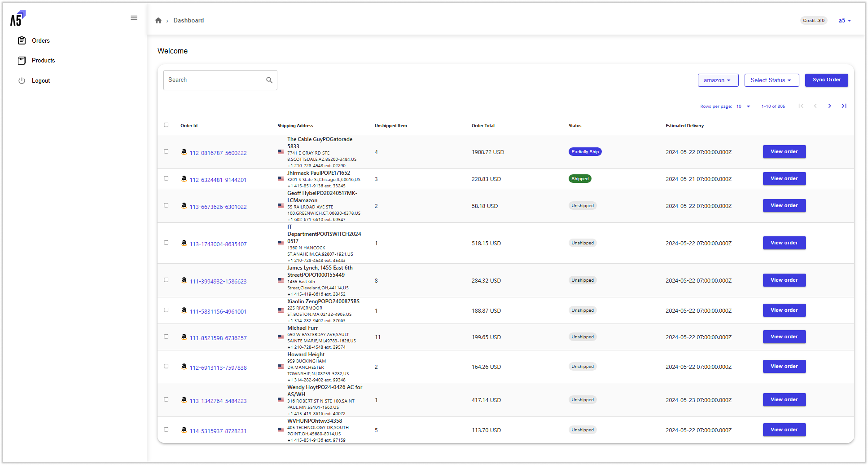
Task: Click US flag for WVHUNPOhtwv34358 address
Action: pyautogui.click(x=281, y=430)
